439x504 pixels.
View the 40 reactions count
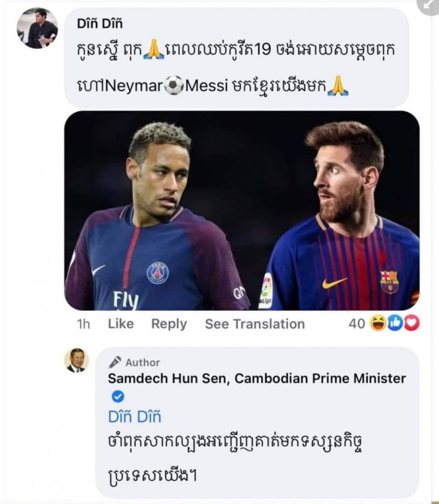click(357, 323)
